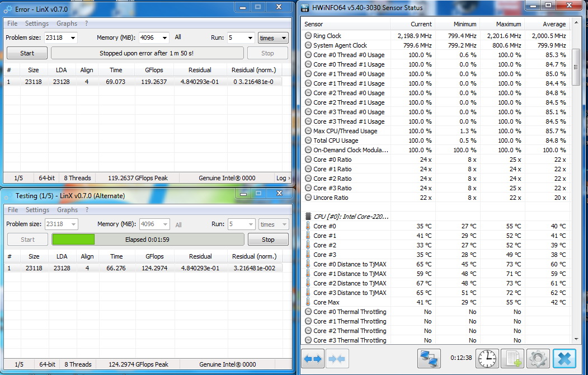Screen dimensions: 588x375
Task: Open Problem size dropdown in Error LinX
Action: click(73, 38)
